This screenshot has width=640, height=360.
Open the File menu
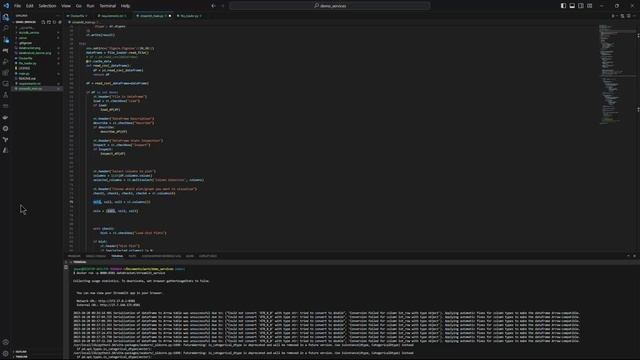[18, 6]
